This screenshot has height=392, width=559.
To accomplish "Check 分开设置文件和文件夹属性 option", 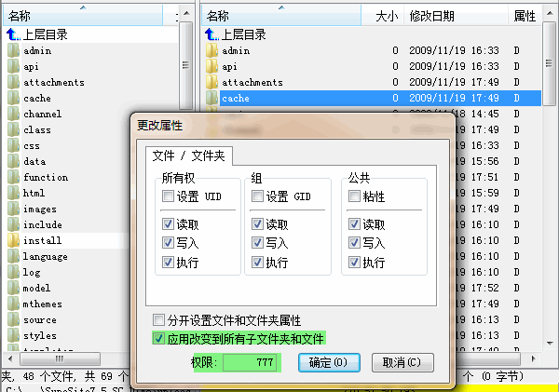I will (x=159, y=320).
